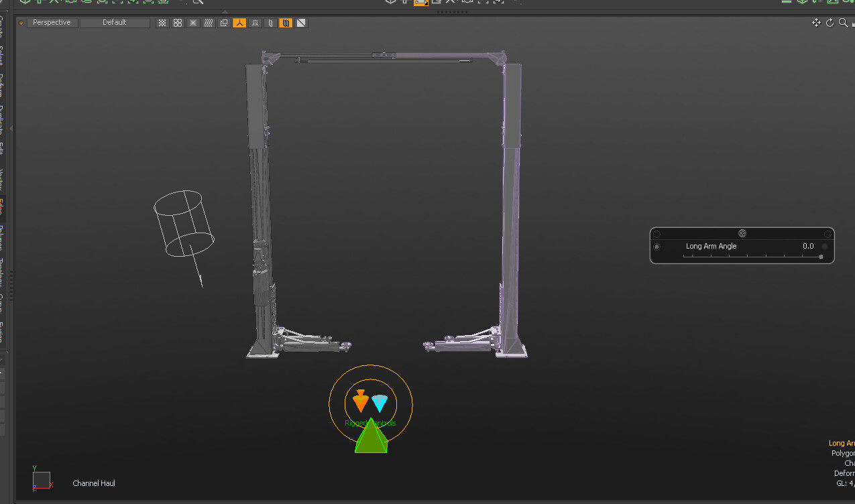855x504 pixels.
Task: Click the wavy lines icon in viewport toolbar
Action: pos(209,23)
